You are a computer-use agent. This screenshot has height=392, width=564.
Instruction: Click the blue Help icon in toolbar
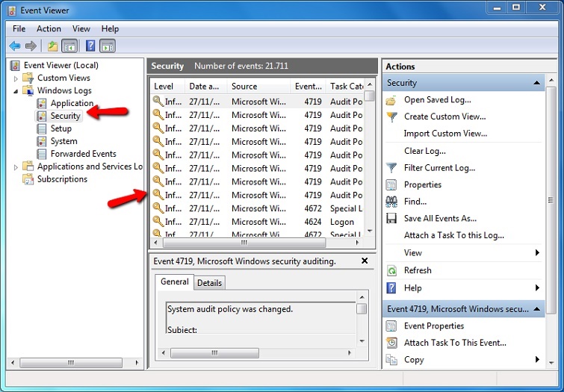[90, 46]
